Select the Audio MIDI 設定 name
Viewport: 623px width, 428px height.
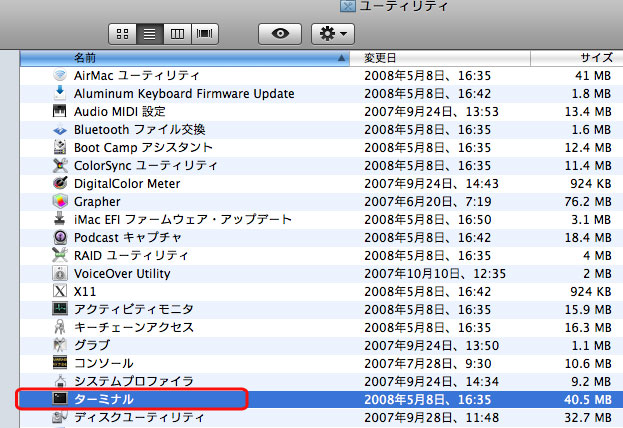120,111
